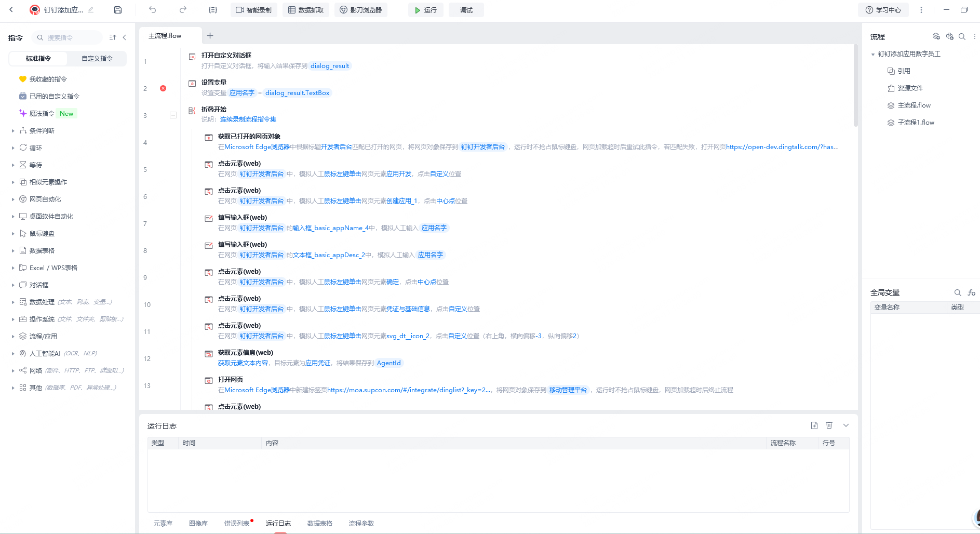Add a new flow tab with plus icon
The image size is (980, 534).
210,35
